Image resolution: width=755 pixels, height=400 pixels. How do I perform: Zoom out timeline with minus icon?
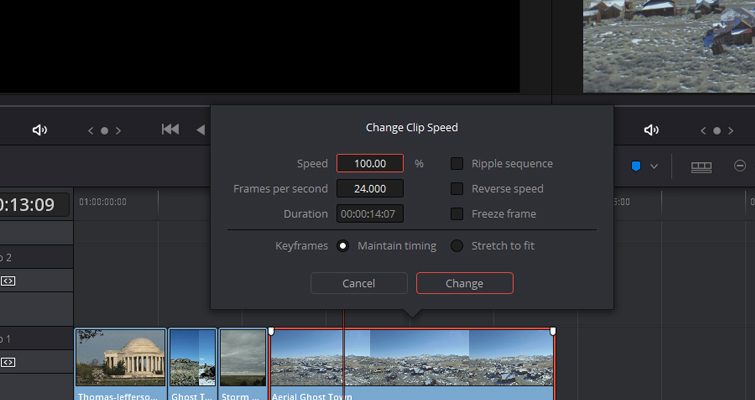click(x=740, y=166)
